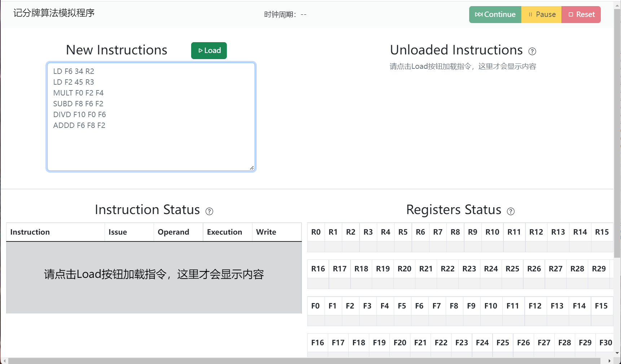The height and width of the screenshot is (364, 621).
Task: Reset the scoreboard simulator
Action: coord(581,14)
